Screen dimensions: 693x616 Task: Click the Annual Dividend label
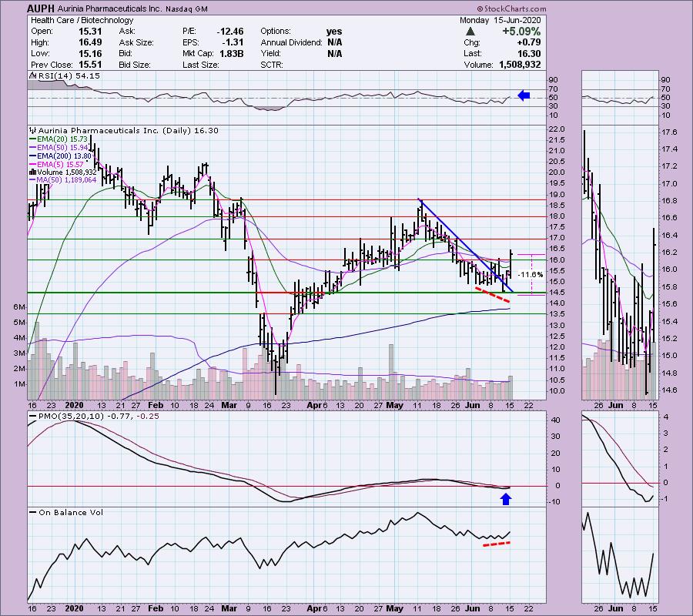(x=291, y=42)
